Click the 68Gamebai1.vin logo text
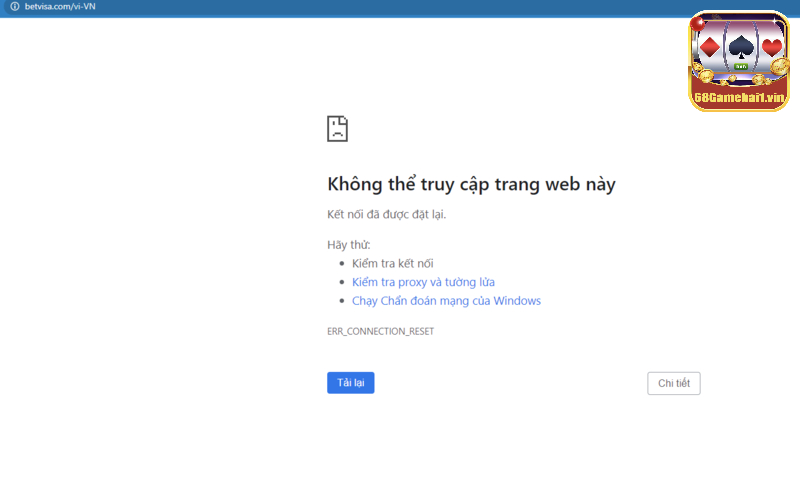The image size is (800, 482). point(739,97)
